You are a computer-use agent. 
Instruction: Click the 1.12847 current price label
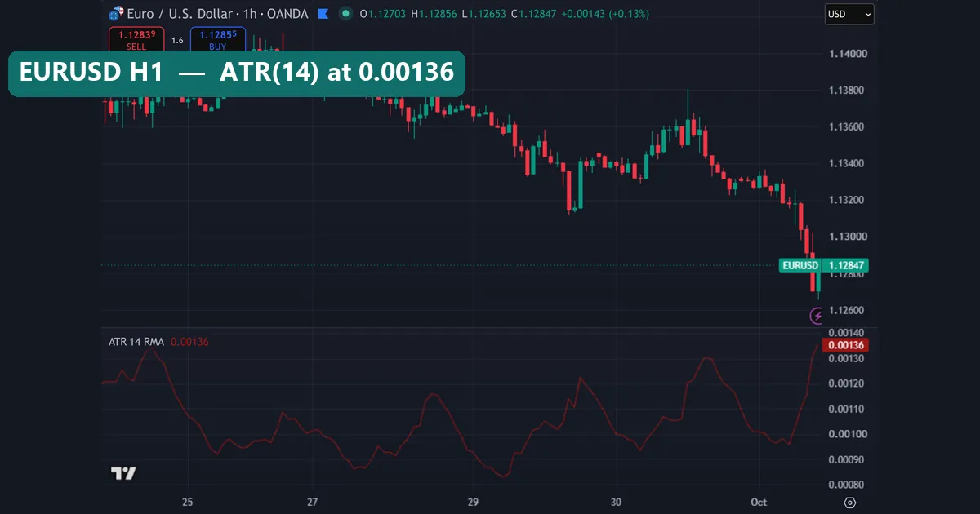(x=846, y=265)
